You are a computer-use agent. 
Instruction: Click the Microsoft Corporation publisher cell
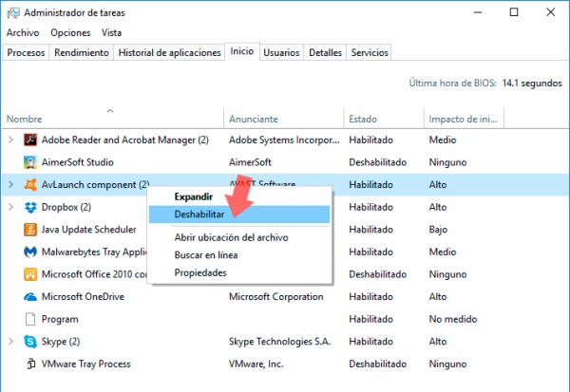[275, 297]
